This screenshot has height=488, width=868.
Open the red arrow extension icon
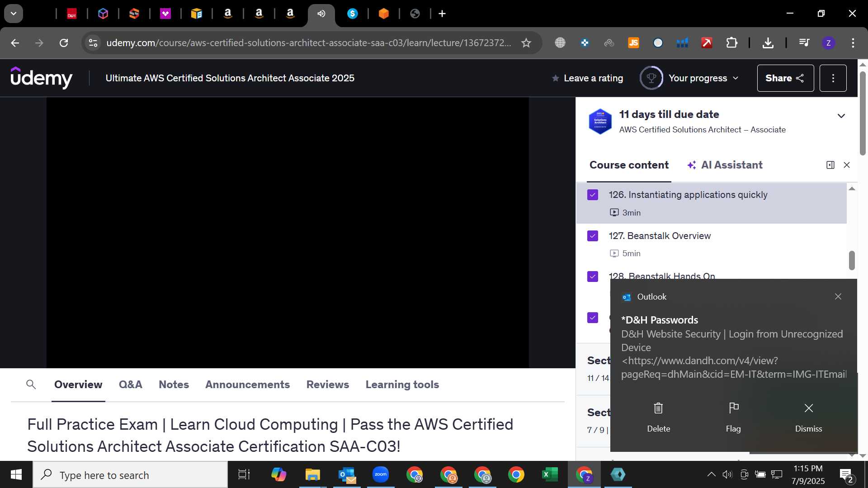[x=707, y=43]
